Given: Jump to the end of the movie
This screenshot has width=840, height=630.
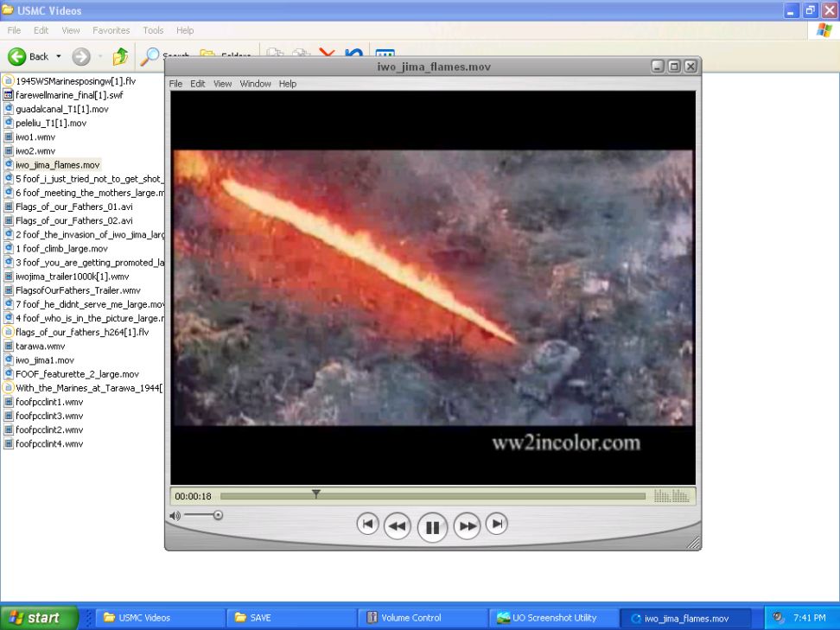Looking at the screenshot, I should (x=497, y=524).
